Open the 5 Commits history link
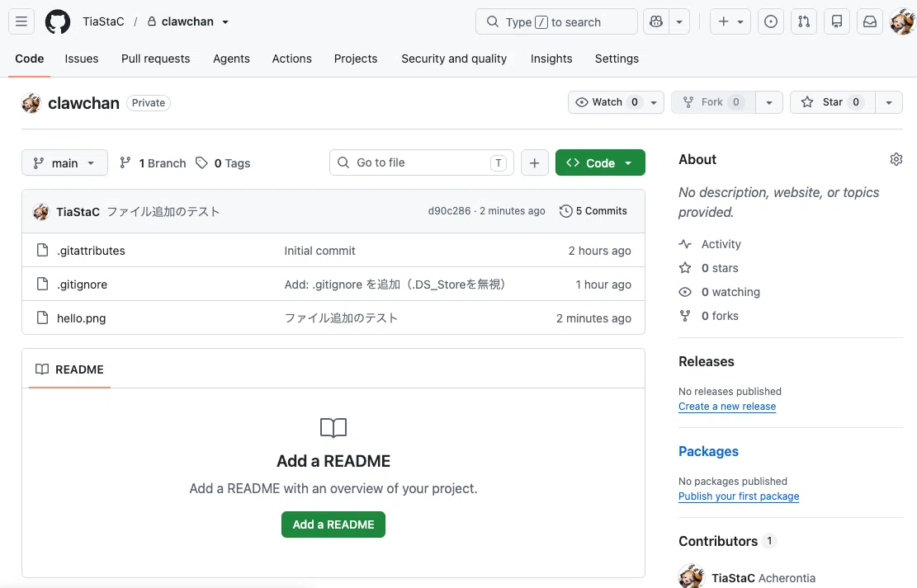The width and height of the screenshot is (917, 588). tap(593, 211)
